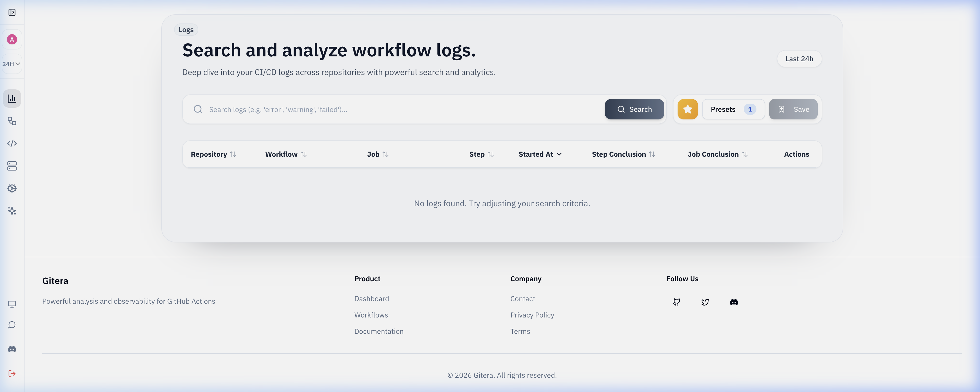Expand the Last 24h time filter
Image resolution: width=980 pixels, height=392 pixels.
coord(799,59)
